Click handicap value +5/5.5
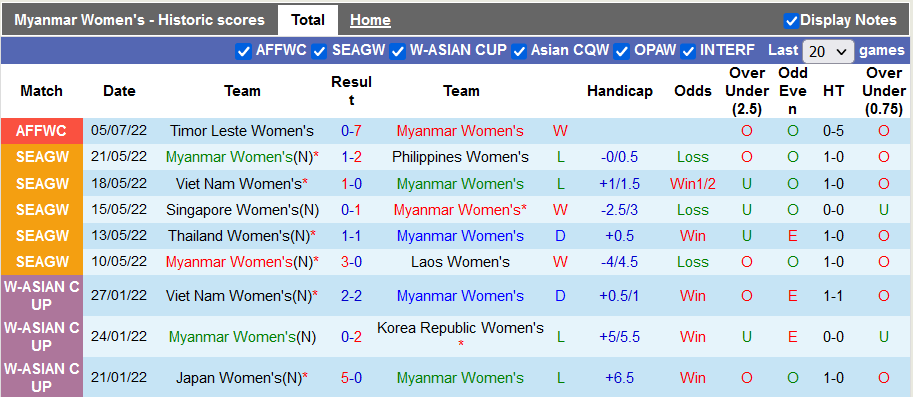Screen dimensions: 913x397 620,337
